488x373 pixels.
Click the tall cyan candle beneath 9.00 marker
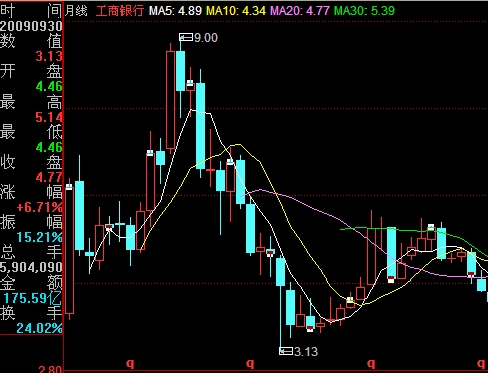coord(180,71)
